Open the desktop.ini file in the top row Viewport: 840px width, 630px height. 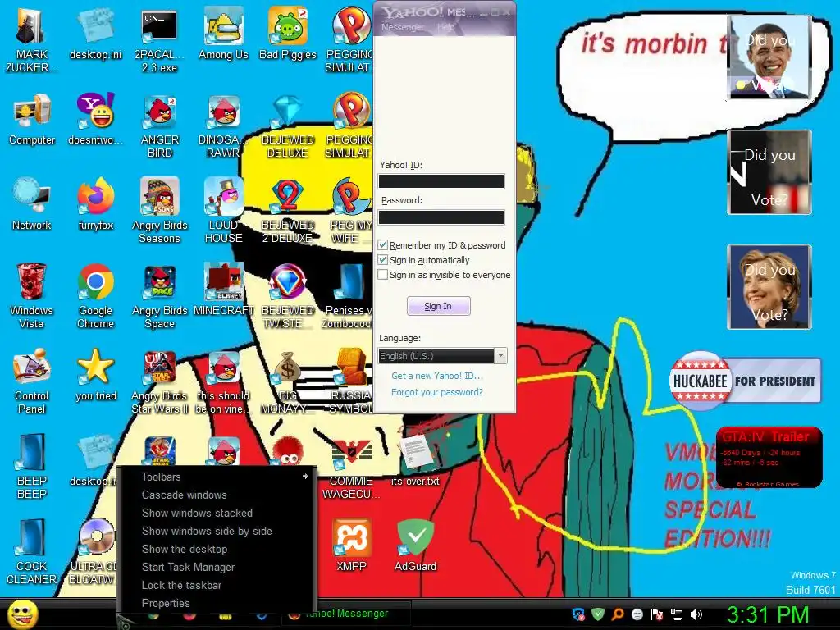95,34
